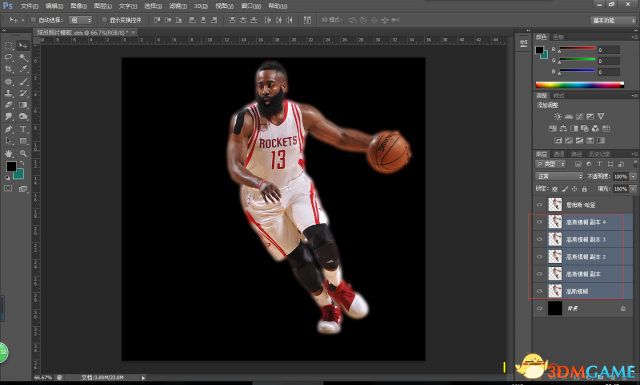Select the Pen tool

(x=9, y=129)
